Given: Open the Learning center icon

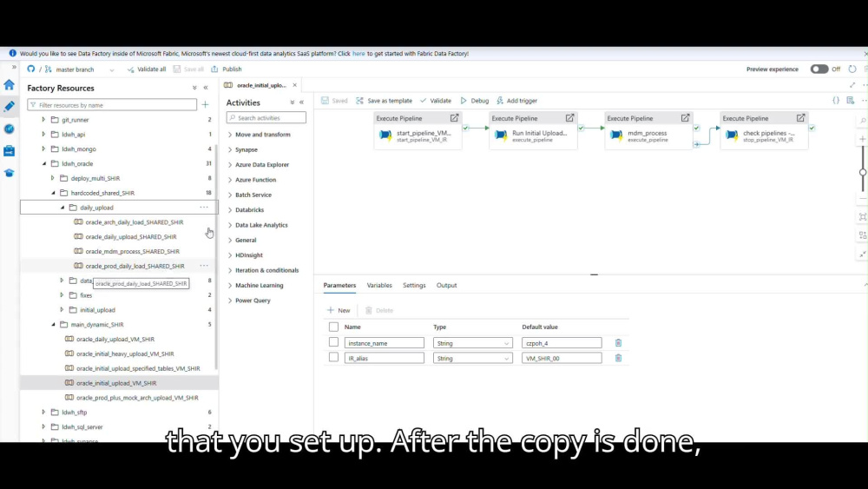Looking at the screenshot, I should (9, 173).
